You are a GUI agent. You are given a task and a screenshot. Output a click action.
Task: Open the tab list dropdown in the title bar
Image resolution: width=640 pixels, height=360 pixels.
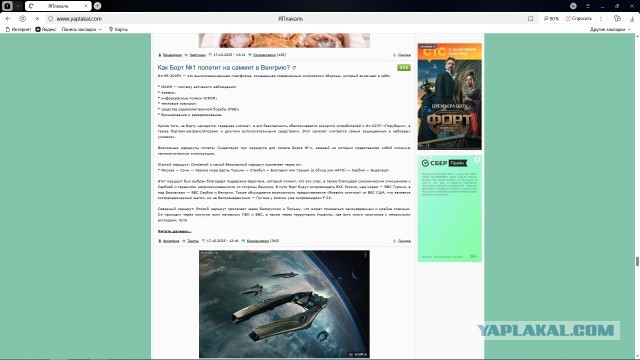18,6
